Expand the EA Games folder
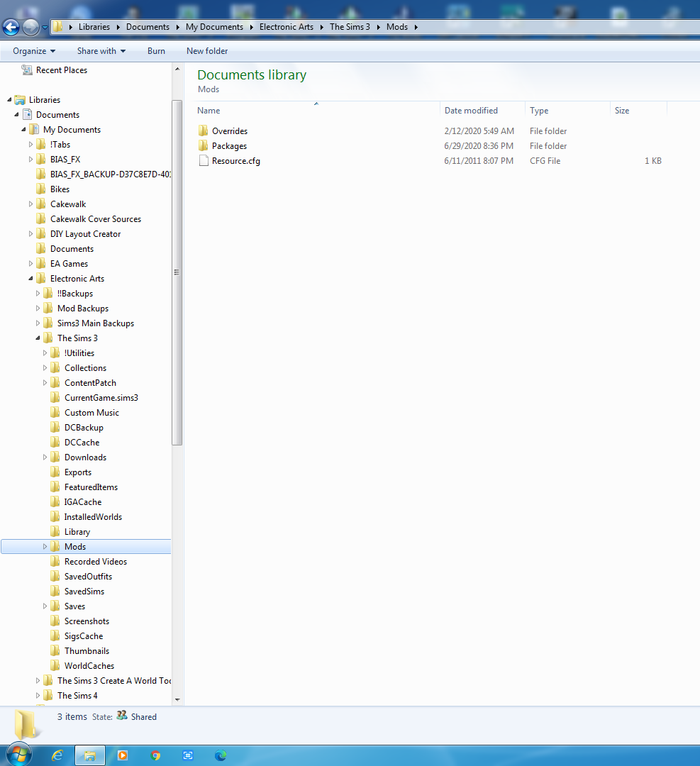The image size is (700, 766). [30, 264]
